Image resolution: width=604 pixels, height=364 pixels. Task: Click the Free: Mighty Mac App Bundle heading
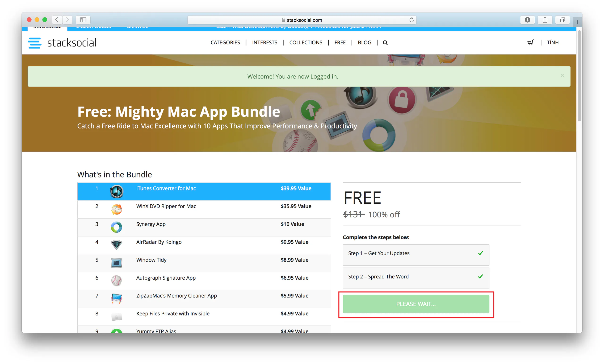[179, 112]
